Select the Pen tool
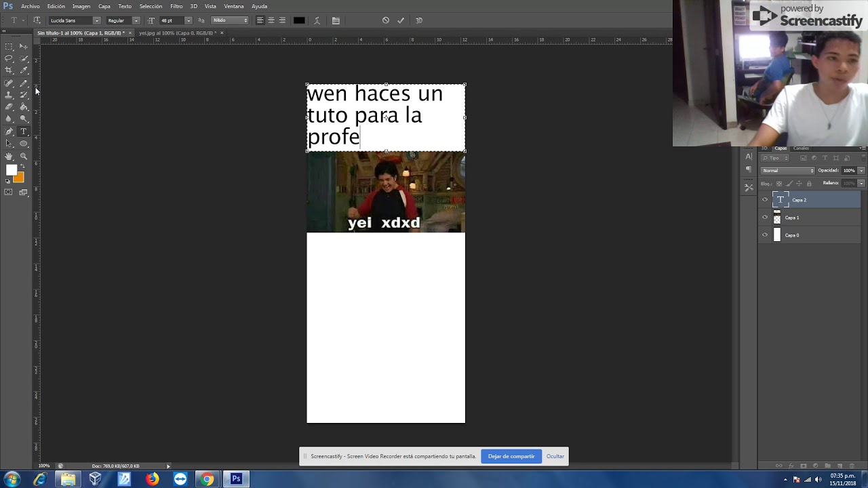 (x=9, y=131)
